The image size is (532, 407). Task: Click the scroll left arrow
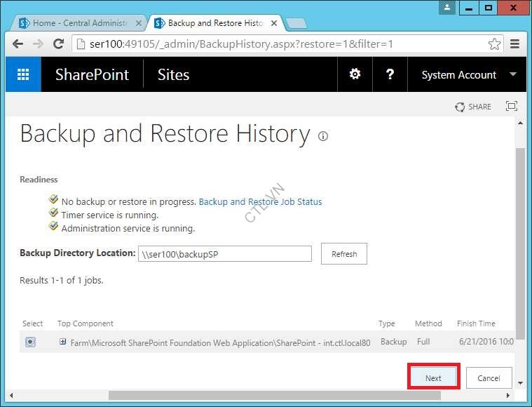point(11,396)
